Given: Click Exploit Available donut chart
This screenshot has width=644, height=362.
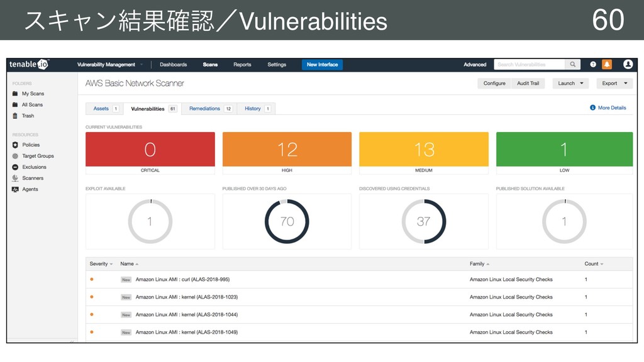Looking at the screenshot, I should (150, 222).
